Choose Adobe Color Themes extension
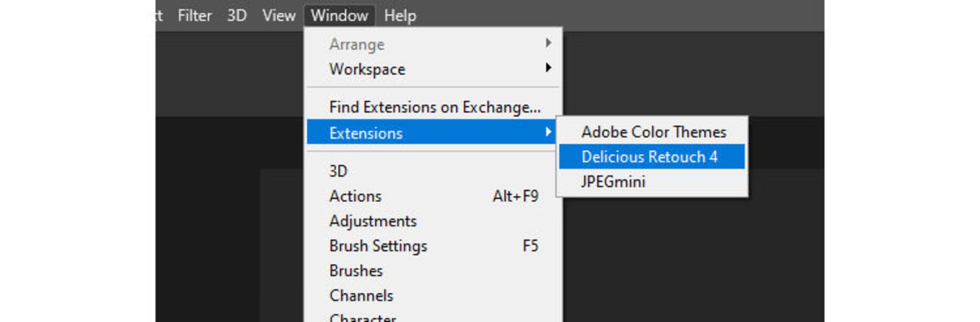The height and width of the screenshot is (322, 980). pyautogui.click(x=653, y=132)
